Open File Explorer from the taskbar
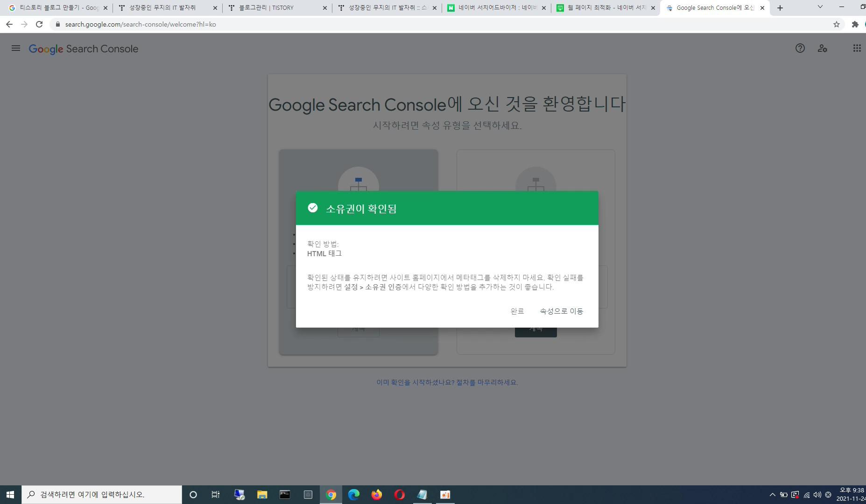The height and width of the screenshot is (504, 866). point(262,495)
